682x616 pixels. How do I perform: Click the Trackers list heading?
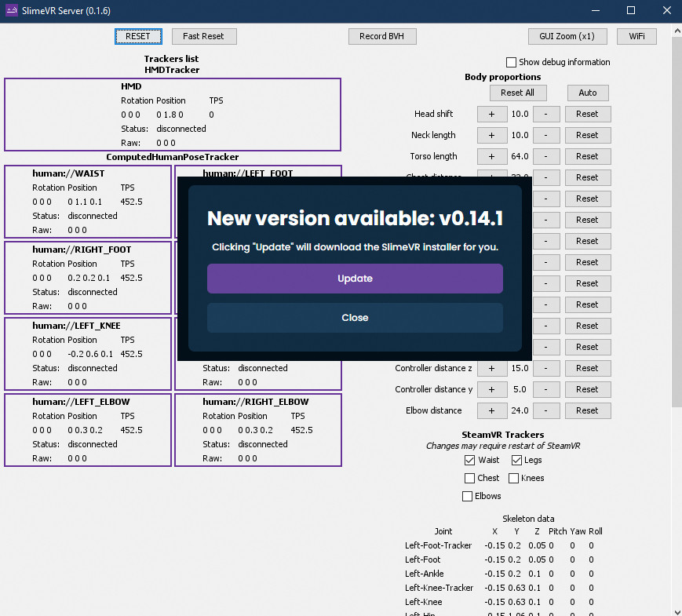pos(171,59)
